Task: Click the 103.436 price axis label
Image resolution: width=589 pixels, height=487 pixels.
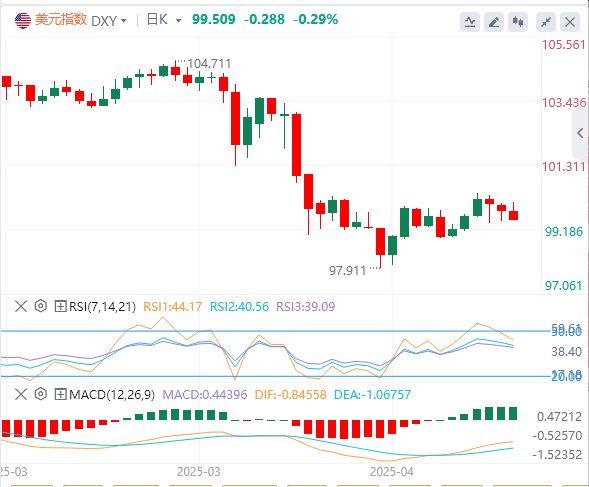Action: point(563,102)
